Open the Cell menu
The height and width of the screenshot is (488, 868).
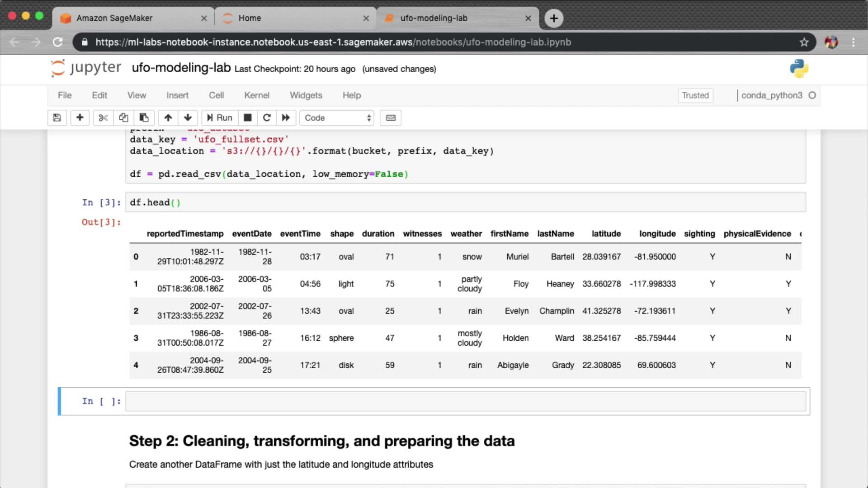point(216,95)
